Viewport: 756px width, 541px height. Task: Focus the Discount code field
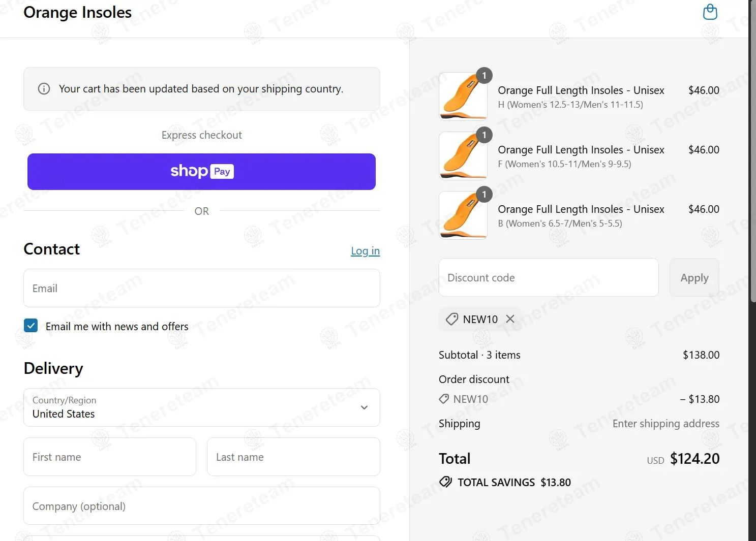click(549, 277)
